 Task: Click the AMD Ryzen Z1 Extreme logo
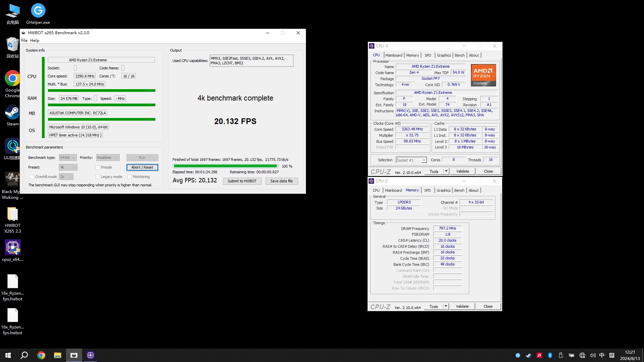pyautogui.click(x=483, y=75)
